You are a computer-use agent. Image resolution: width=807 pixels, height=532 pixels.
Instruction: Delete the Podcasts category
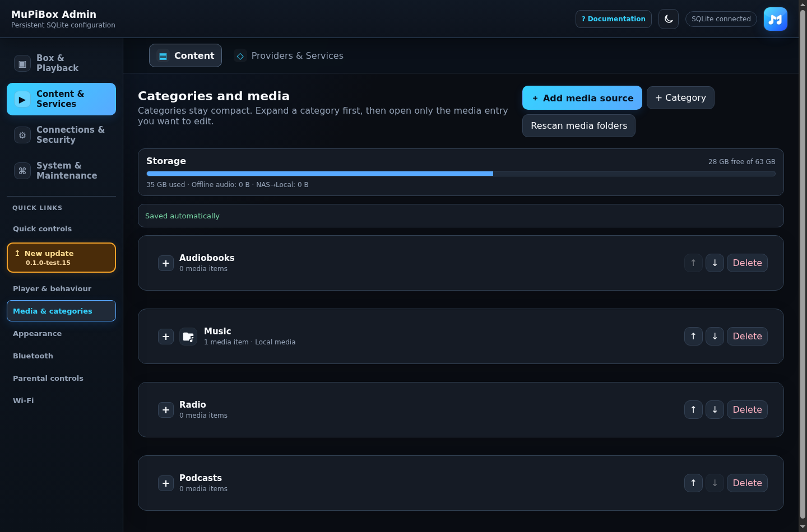point(747,483)
